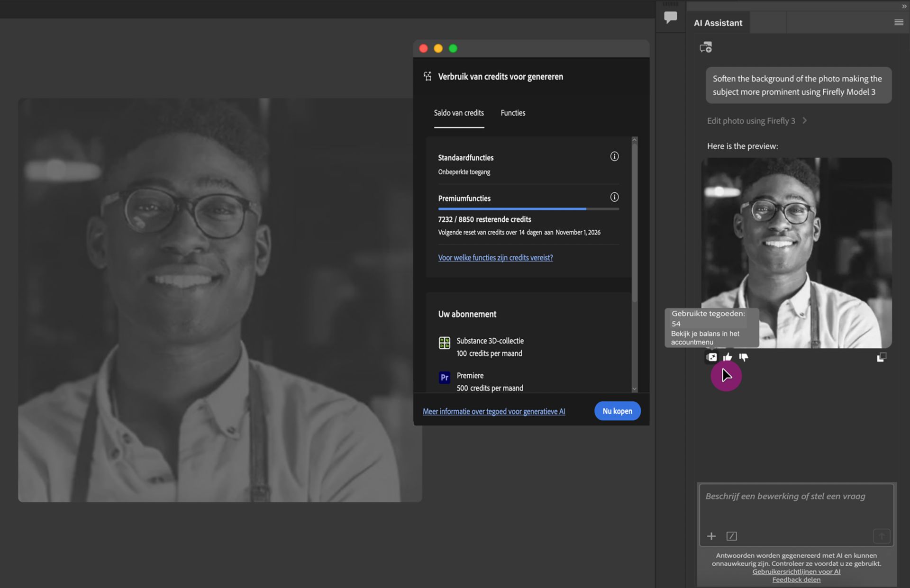
Task: Click the 'Onbeperkte toegang' text
Action: (464, 172)
